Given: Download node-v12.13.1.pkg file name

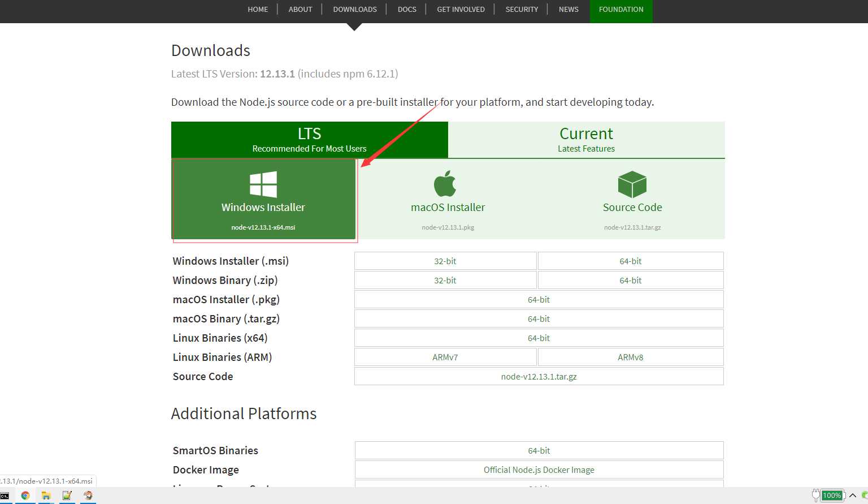Looking at the screenshot, I should coord(448,227).
